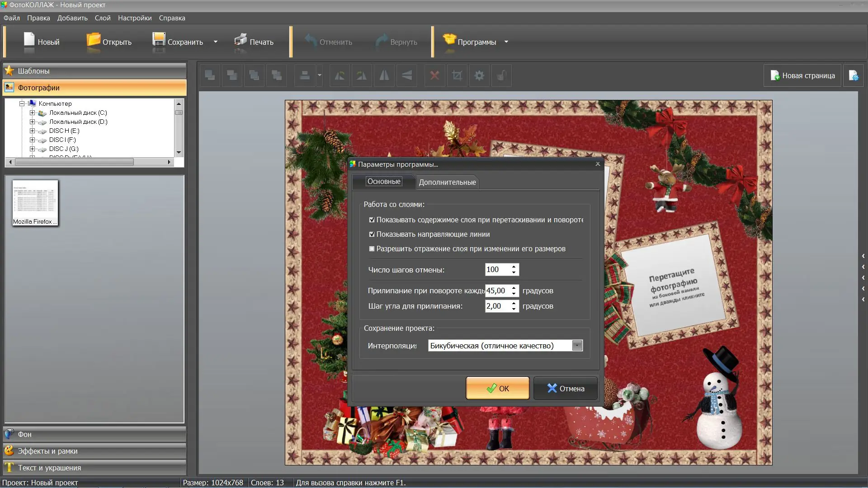Click the crop layer icon
Viewport: 868px width, 488px height.
point(457,75)
